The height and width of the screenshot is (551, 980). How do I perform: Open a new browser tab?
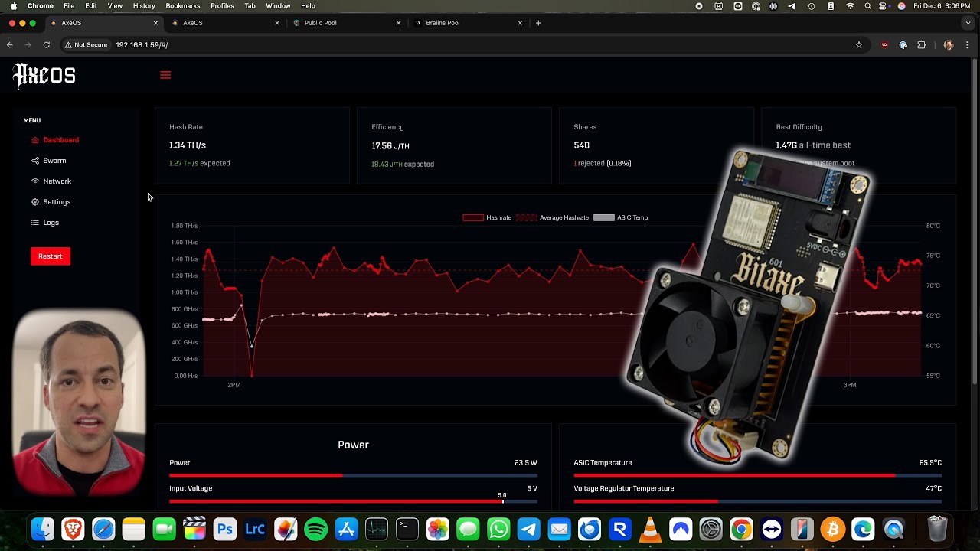click(x=538, y=23)
